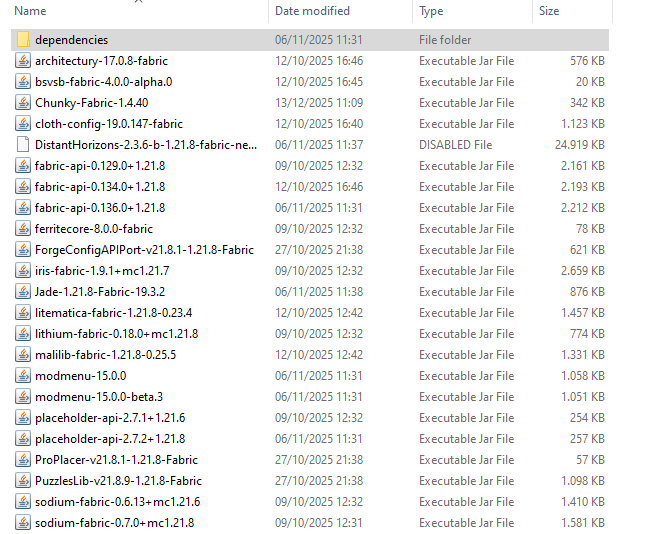Image resolution: width=657 pixels, height=534 pixels.
Task: Sort files by the Size column header
Action: pyautogui.click(x=549, y=11)
